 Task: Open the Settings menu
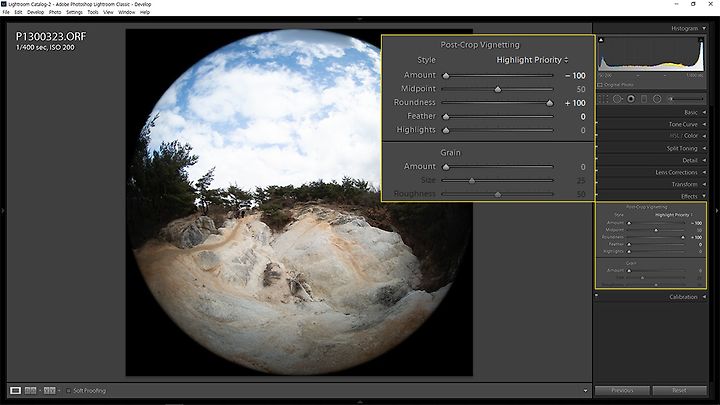point(74,12)
